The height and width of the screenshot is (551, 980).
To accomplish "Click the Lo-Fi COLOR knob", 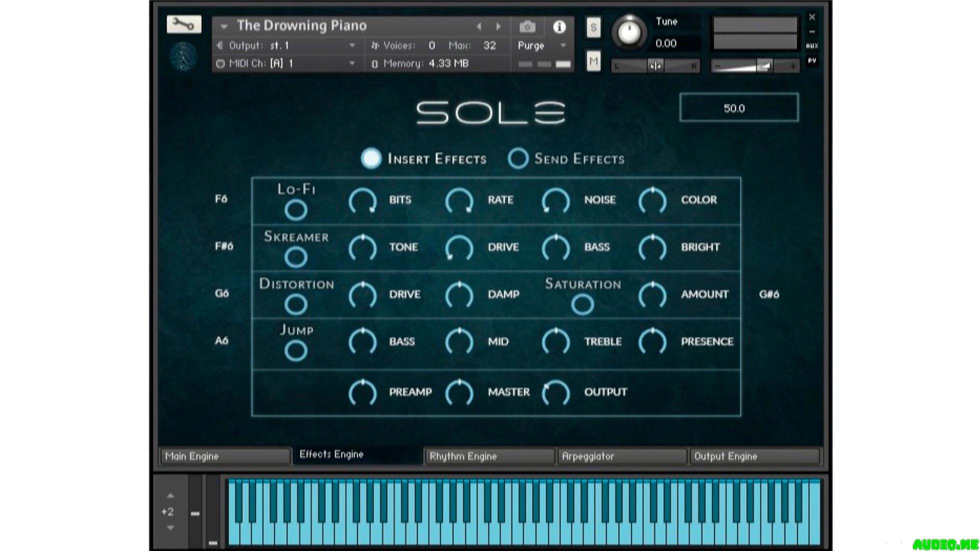I will (x=652, y=200).
